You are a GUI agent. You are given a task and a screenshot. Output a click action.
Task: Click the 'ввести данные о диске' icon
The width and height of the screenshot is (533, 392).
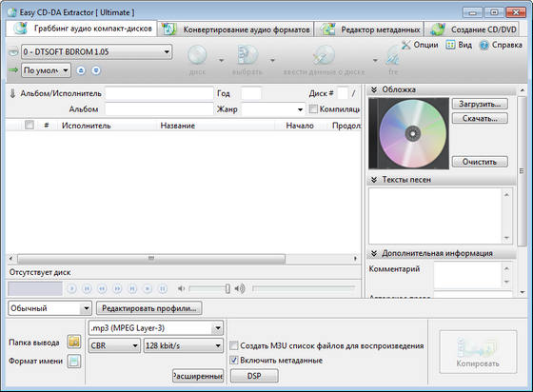tap(324, 55)
